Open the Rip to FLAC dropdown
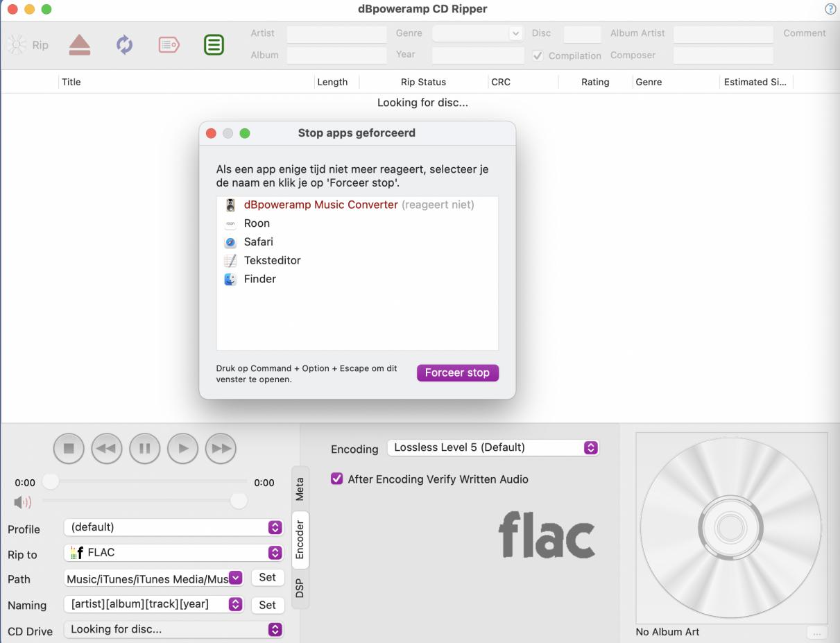The image size is (840, 643). point(174,553)
